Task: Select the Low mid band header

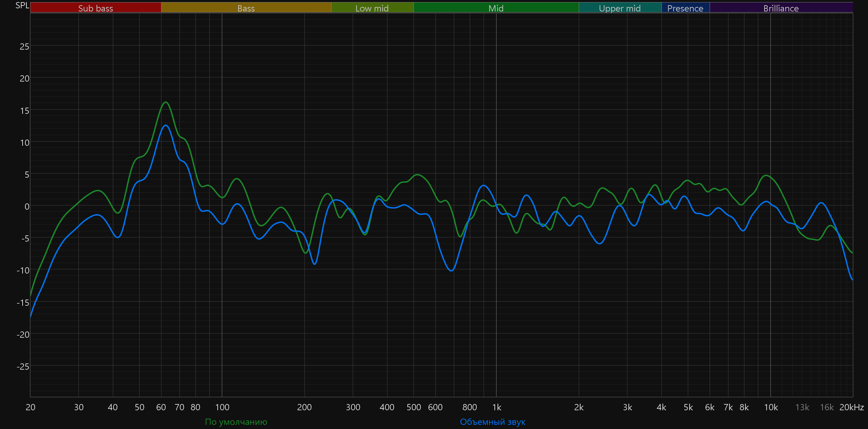Action: pyautogui.click(x=372, y=8)
